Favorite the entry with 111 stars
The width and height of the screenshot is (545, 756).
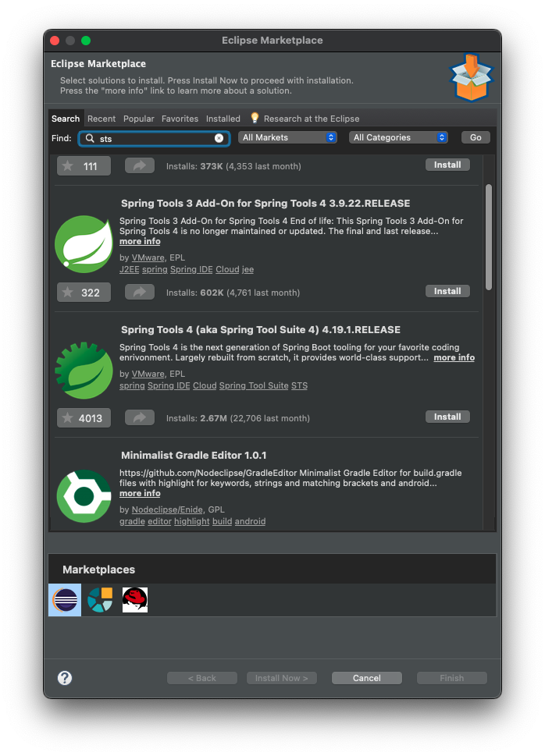point(84,166)
